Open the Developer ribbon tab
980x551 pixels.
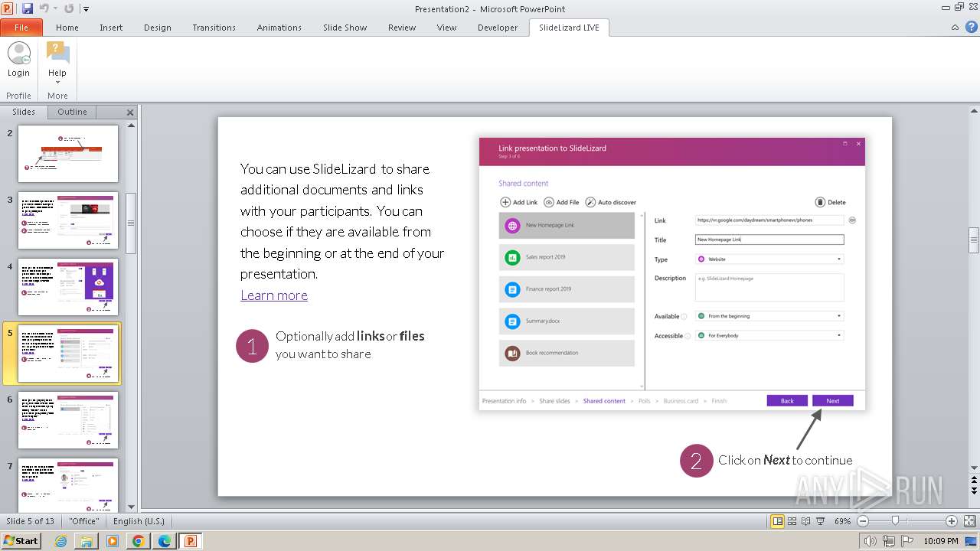[x=498, y=28]
